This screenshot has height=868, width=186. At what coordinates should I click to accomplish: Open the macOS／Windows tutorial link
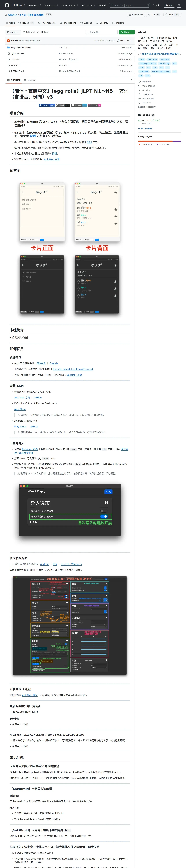click(71, 564)
